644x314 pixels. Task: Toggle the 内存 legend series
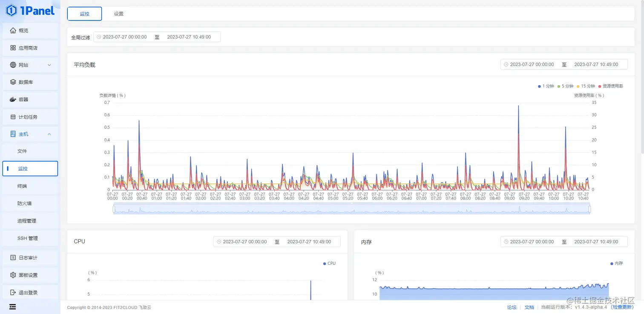click(617, 263)
